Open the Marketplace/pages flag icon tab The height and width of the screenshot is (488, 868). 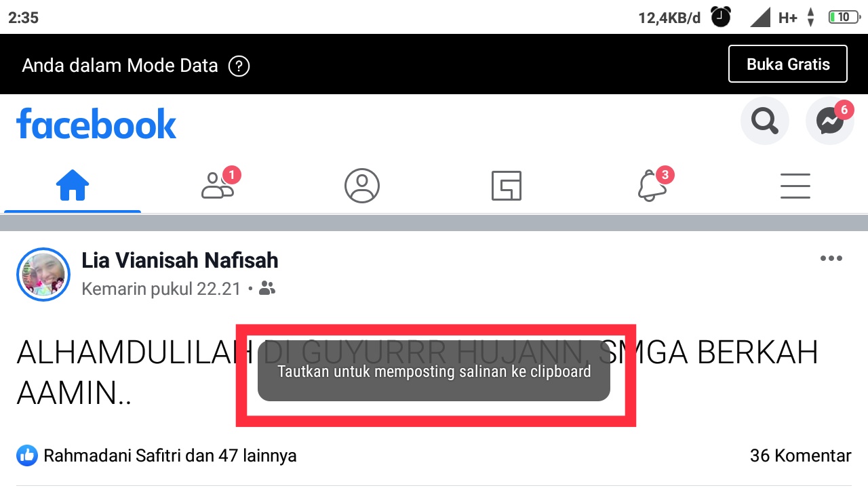pos(507,185)
